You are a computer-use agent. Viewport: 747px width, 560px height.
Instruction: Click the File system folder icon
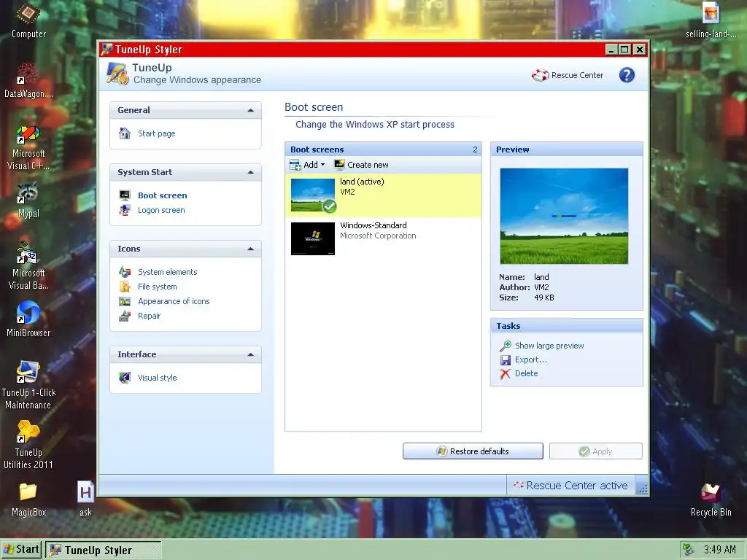tap(125, 287)
